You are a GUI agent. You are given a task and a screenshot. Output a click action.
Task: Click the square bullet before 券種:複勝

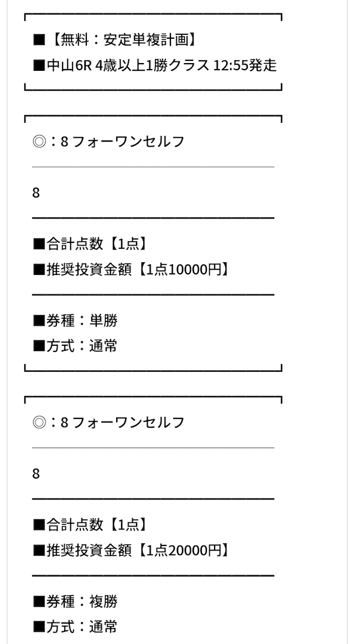click(x=39, y=601)
